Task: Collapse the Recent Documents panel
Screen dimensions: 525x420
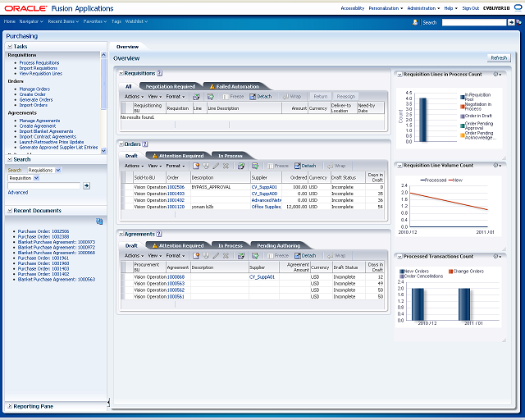Action: 10,211
